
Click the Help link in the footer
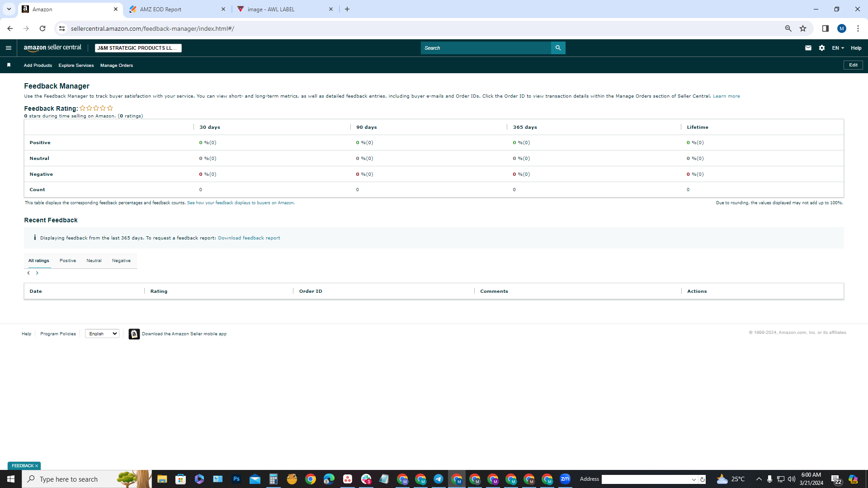point(27,334)
